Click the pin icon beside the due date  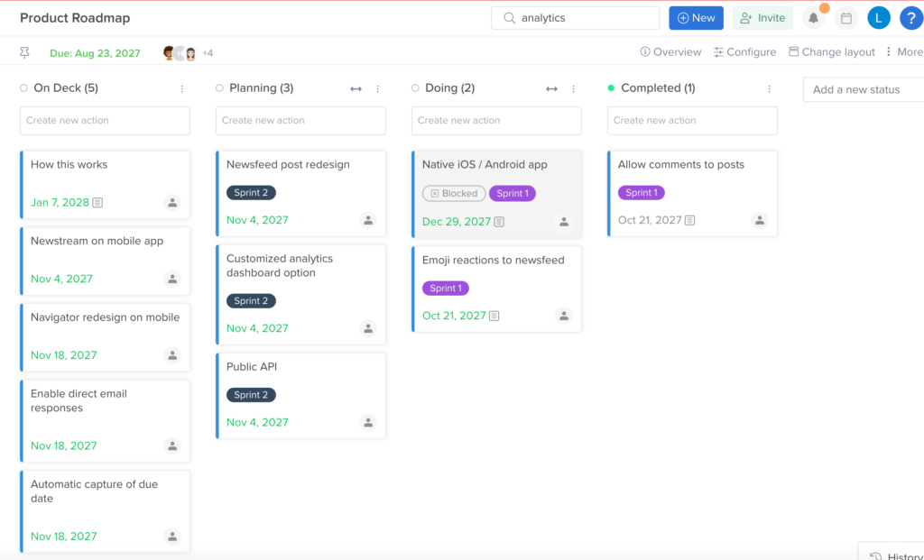24,52
